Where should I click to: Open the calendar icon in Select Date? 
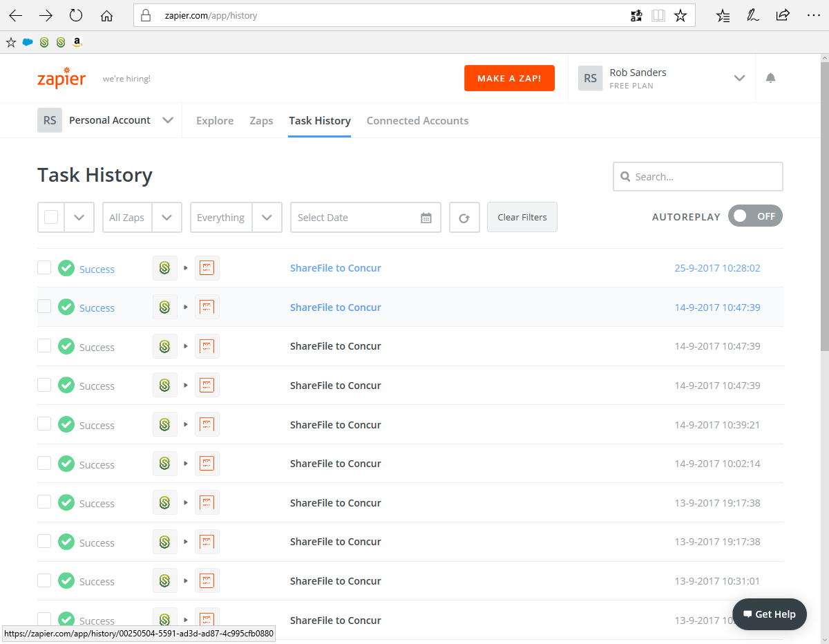426,218
